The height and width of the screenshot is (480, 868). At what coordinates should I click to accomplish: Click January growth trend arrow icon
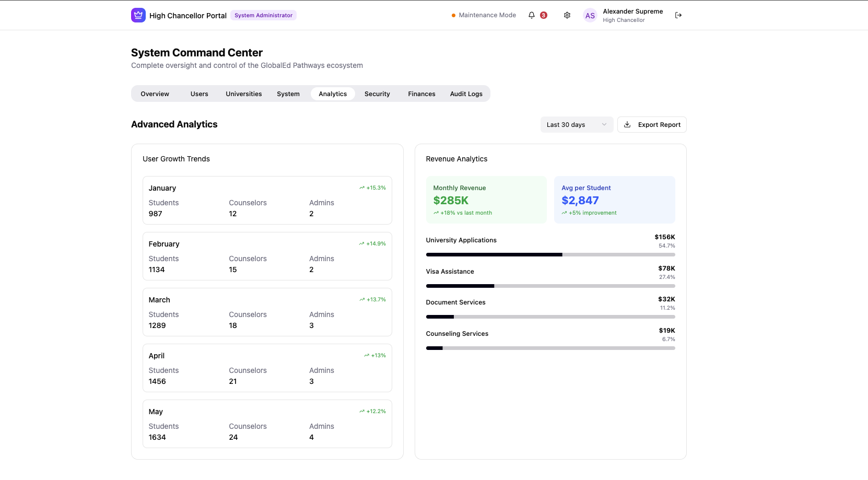point(362,188)
